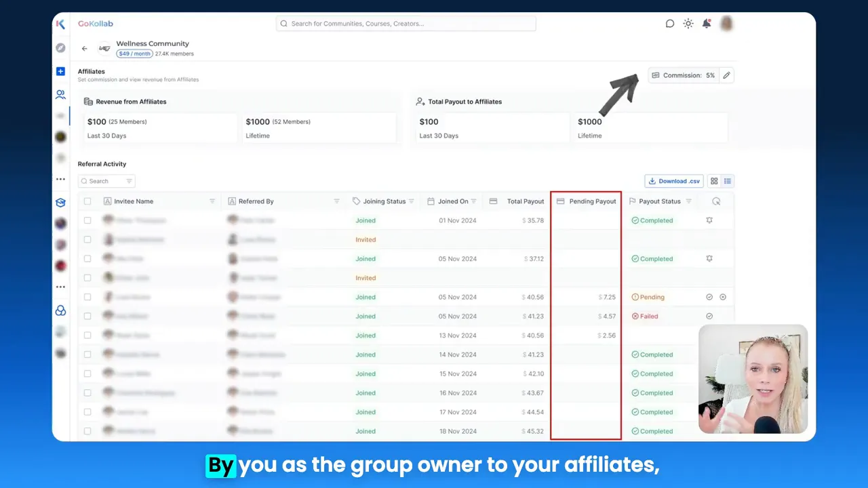Click the GoKollab brand text
The image size is (868, 488).
(x=95, y=24)
